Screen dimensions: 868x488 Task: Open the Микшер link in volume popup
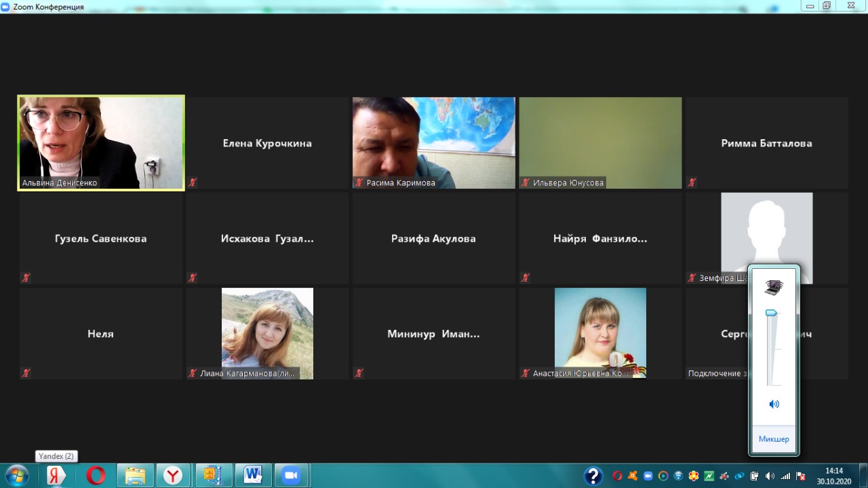click(x=774, y=439)
